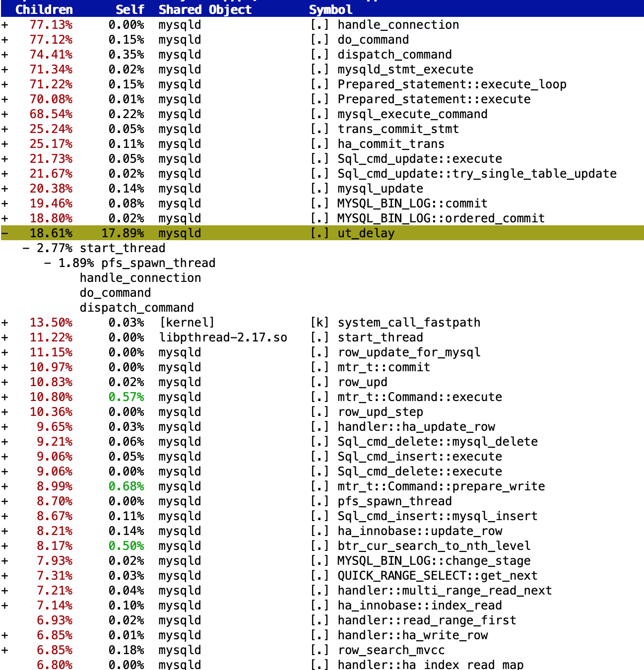
Task: Select the ha_commit_trans symbol
Action: [391, 144]
